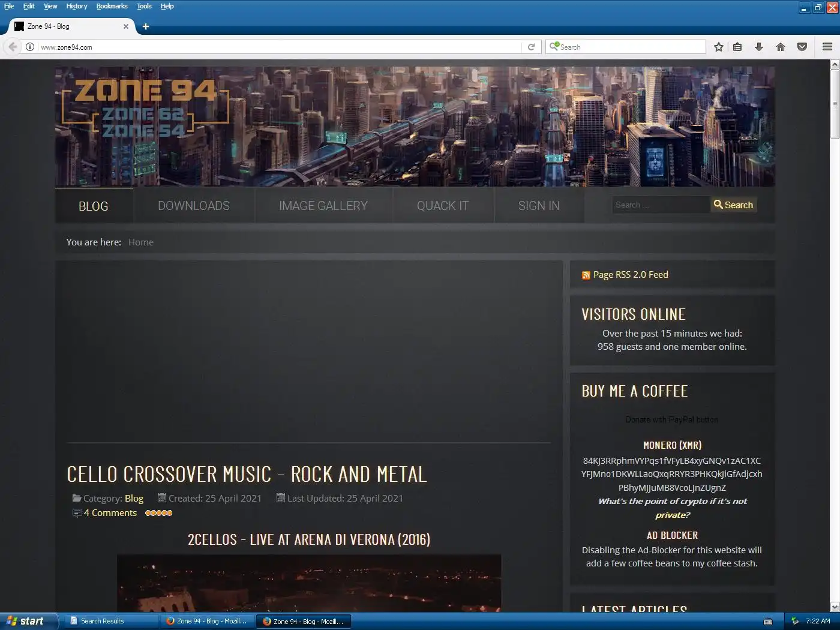840x630 pixels.
Task: Focus the site Search text field
Action: pos(661,205)
